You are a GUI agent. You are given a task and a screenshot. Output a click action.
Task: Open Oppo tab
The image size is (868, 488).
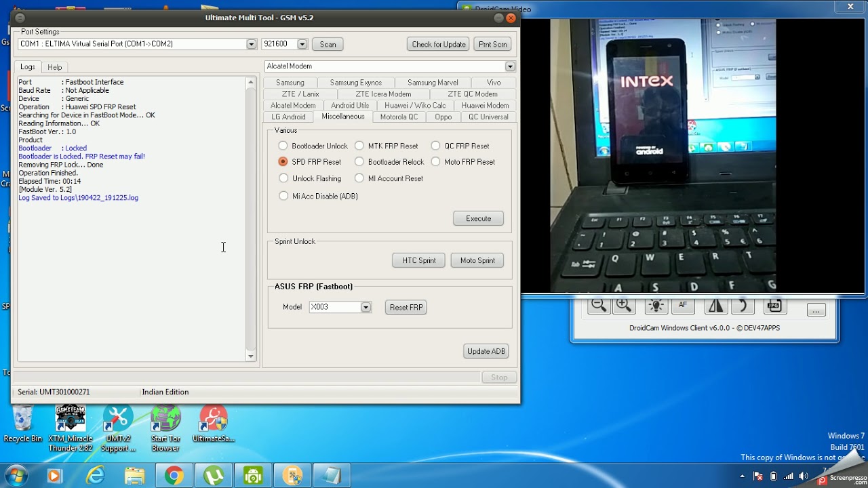[443, 117]
